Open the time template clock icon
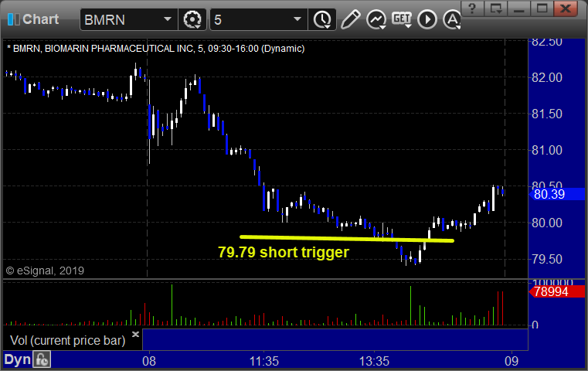The image size is (588, 371). point(322,19)
